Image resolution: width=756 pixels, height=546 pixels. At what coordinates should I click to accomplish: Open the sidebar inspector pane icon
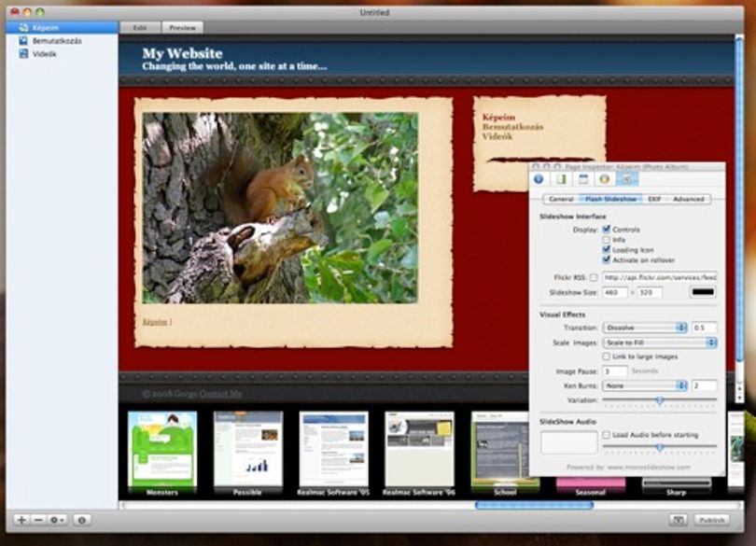[x=561, y=179]
